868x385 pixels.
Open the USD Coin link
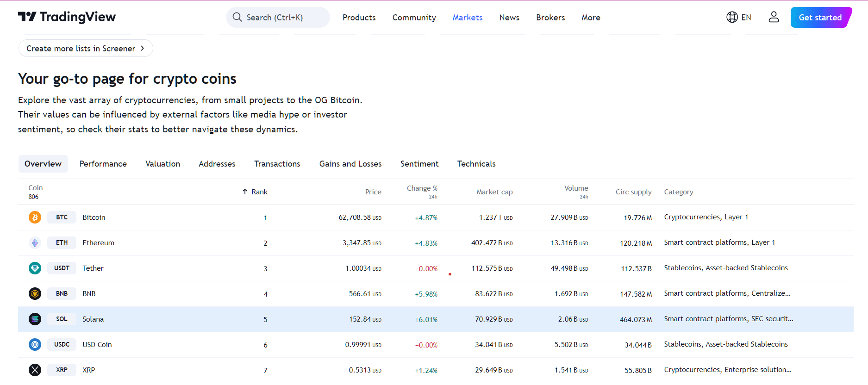click(x=97, y=345)
